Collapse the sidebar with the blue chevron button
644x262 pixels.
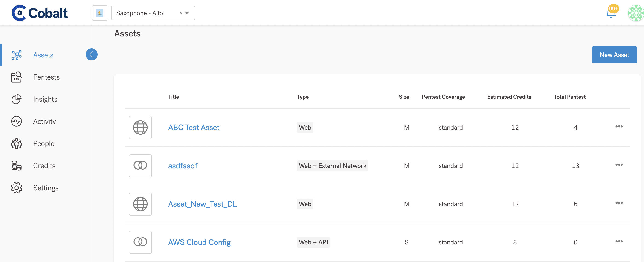coord(92,54)
